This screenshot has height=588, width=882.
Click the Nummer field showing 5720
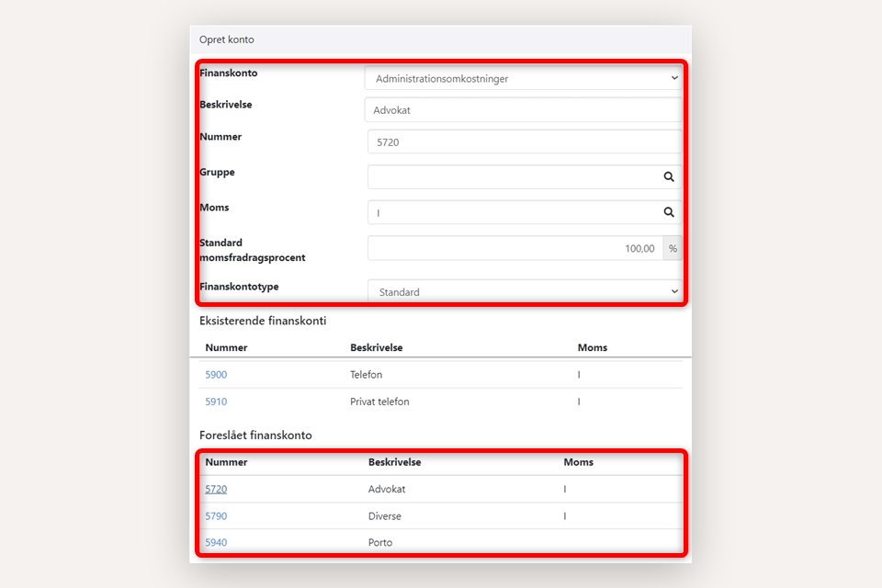click(x=524, y=142)
